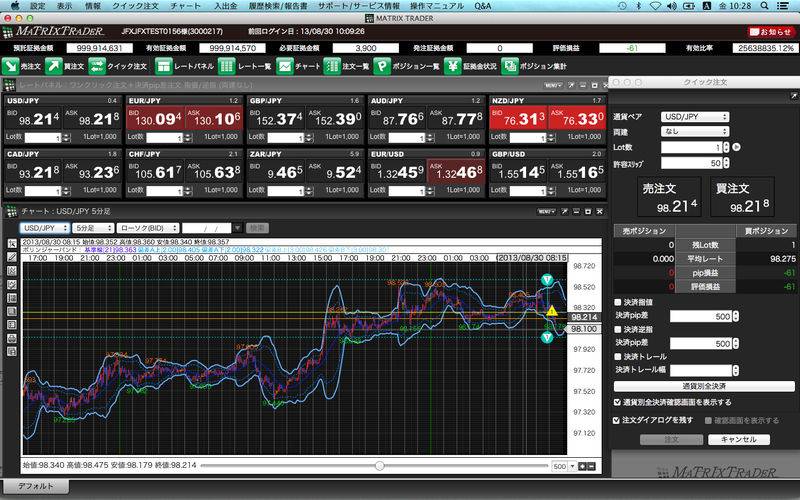The height and width of the screenshot is (500, 800).
Task: Open macOS Spotlight search icon in menu bar
Action: 764,6
